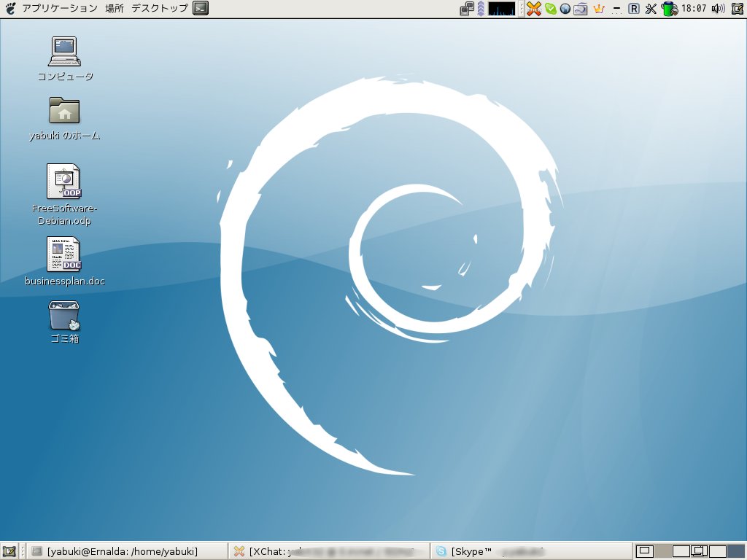Click the rightmost top-panel applet icon
Viewport: 747px width, 560px height.
(737, 9)
